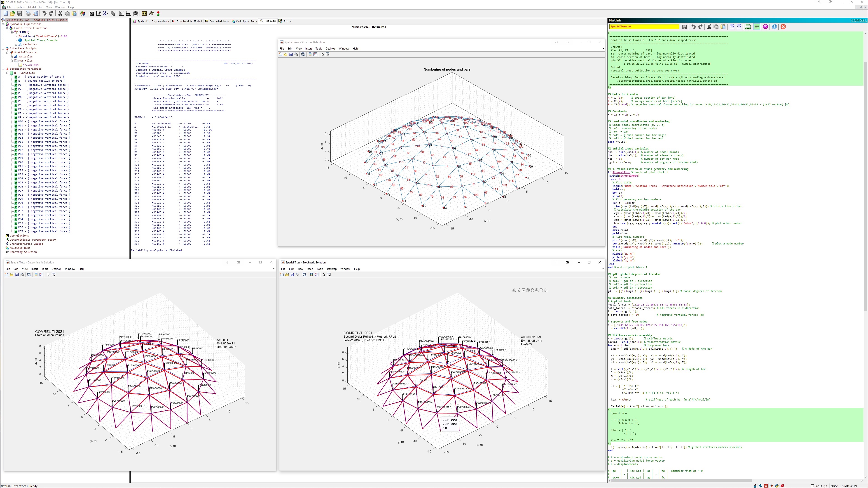This screenshot has height=488, width=868.
Task: Click the traffic light run icon
Action: point(158,14)
